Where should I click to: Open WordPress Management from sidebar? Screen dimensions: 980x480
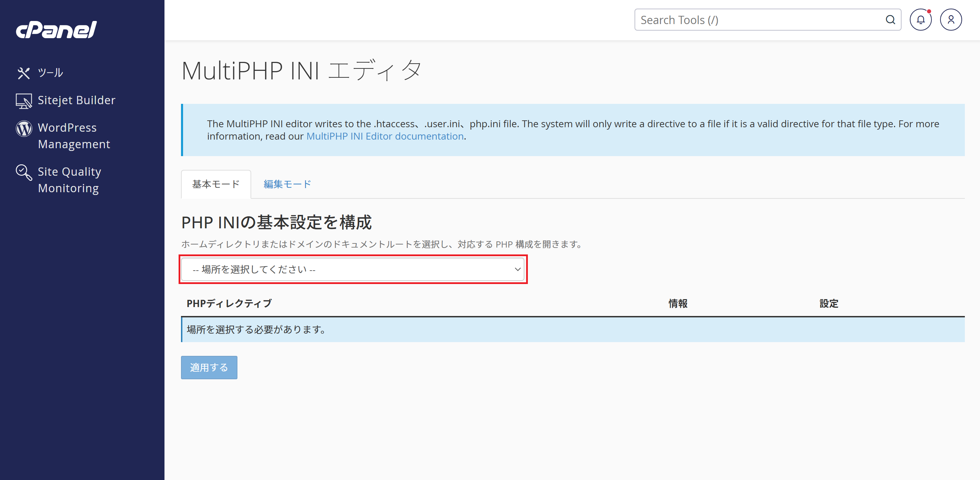[x=74, y=136]
